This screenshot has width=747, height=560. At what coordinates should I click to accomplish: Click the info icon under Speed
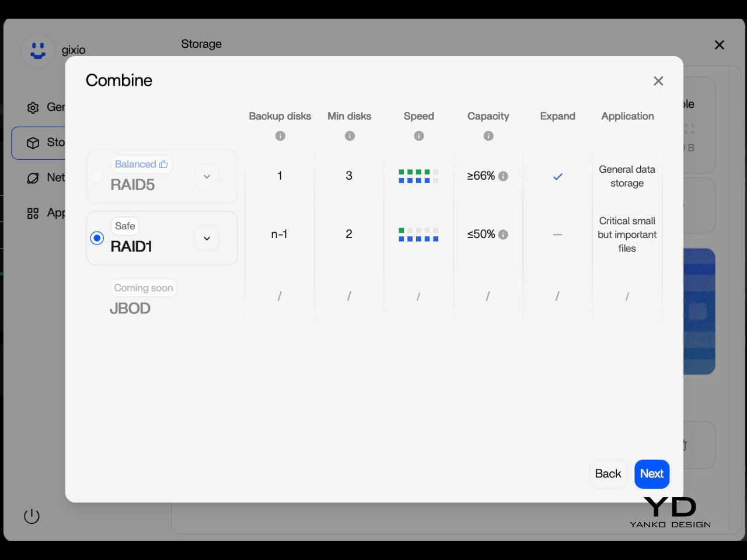click(x=419, y=136)
